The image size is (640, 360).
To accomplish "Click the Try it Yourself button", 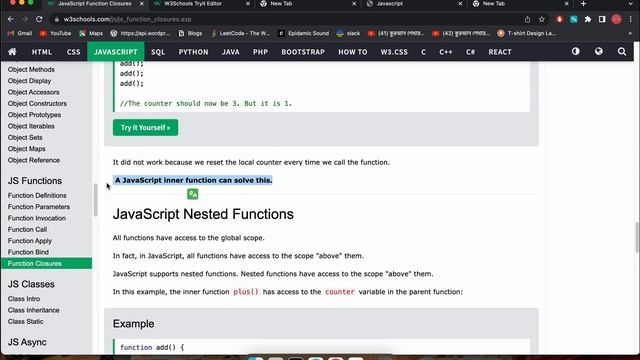I will (145, 127).
